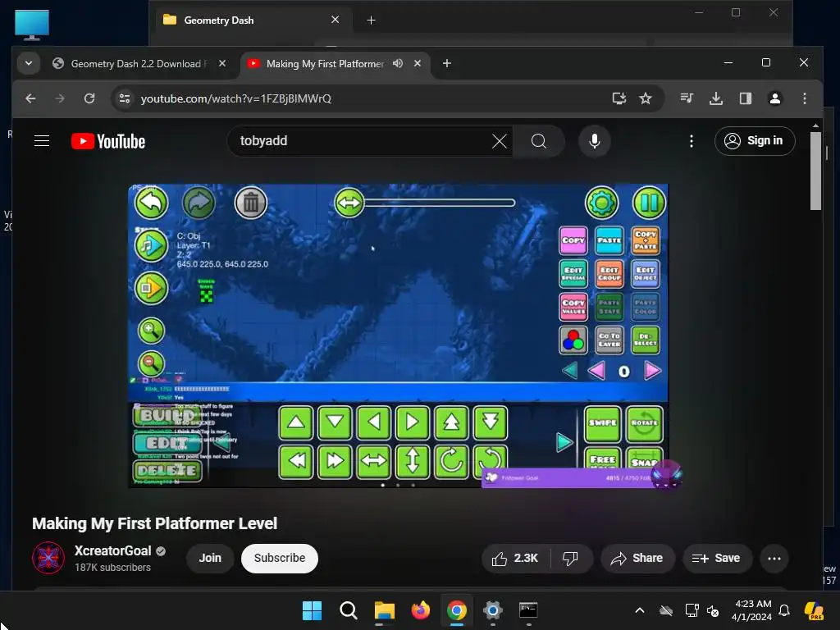This screenshot has width=840, height=630.
Task: Run the YouTube search magnifier button
Action: point(538,141)
